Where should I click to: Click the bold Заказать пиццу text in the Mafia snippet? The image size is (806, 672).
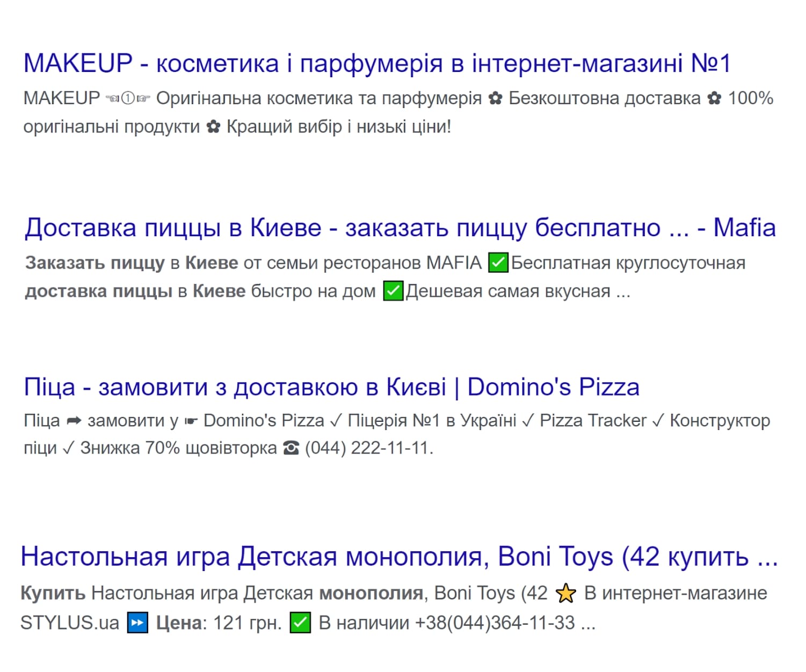click(95, 263)
